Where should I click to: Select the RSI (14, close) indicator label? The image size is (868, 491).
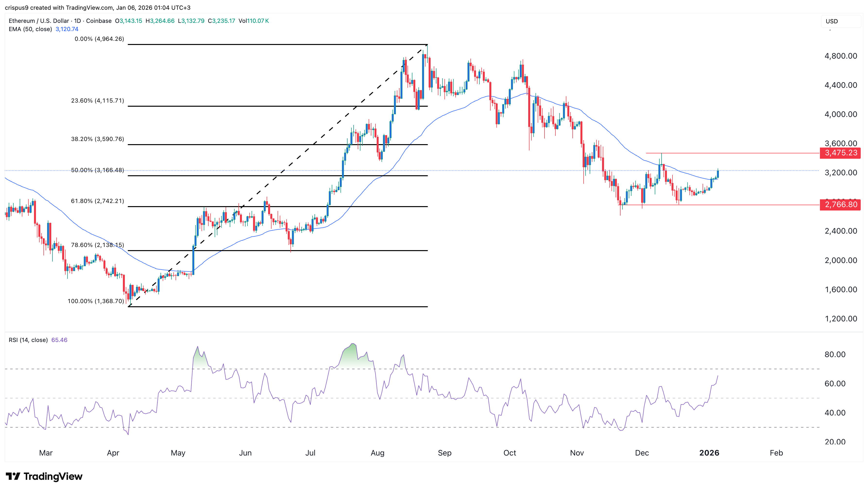click(x=28, y=340)
